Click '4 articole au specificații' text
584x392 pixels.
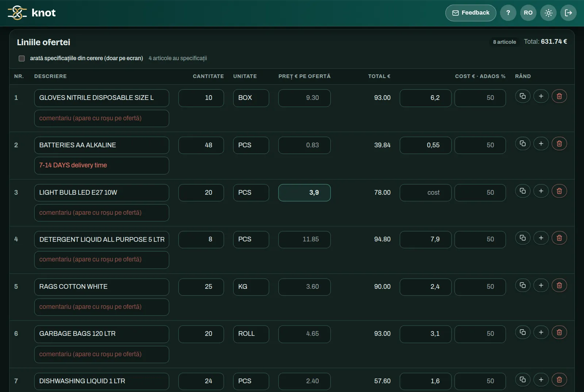[178, 58]
